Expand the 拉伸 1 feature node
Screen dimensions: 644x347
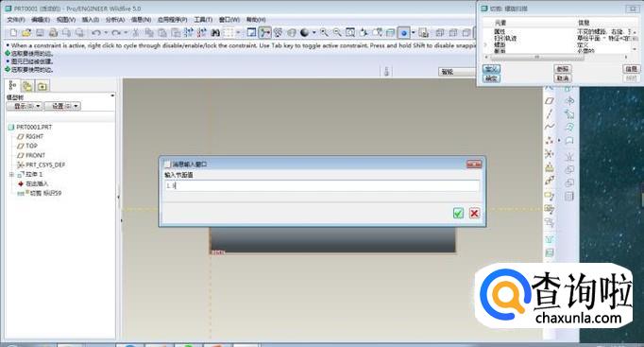11,174
